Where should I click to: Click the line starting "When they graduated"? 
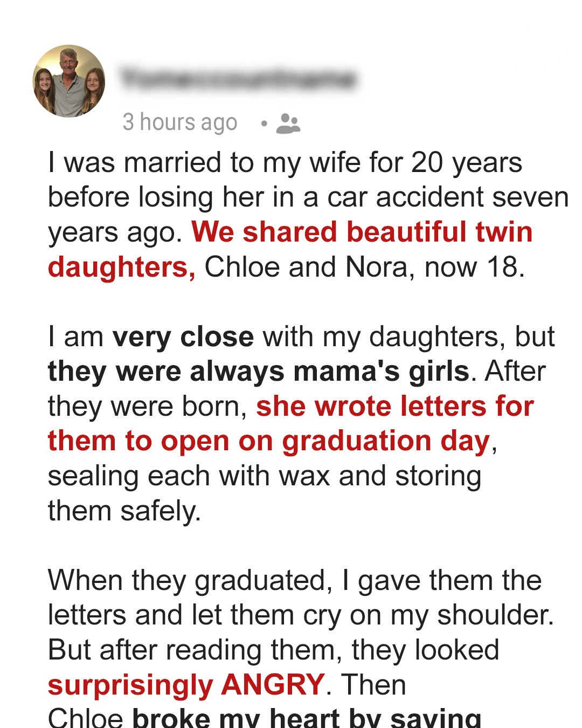294,580
